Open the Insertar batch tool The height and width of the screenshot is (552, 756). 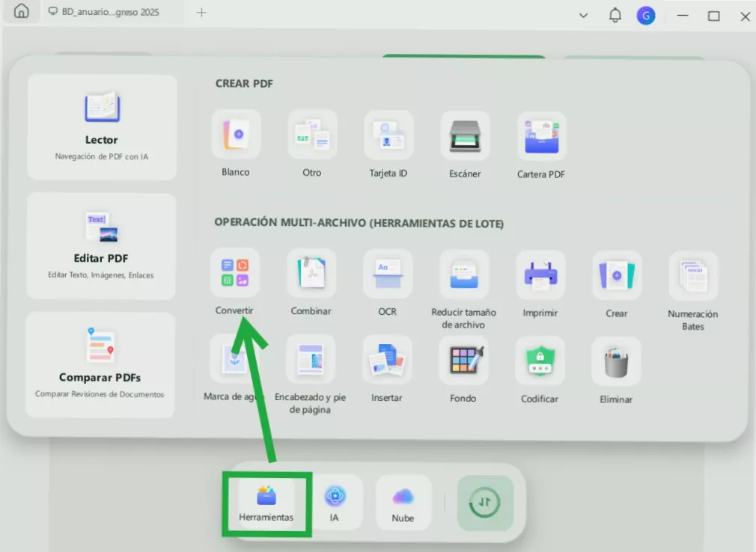pos(387,360)
